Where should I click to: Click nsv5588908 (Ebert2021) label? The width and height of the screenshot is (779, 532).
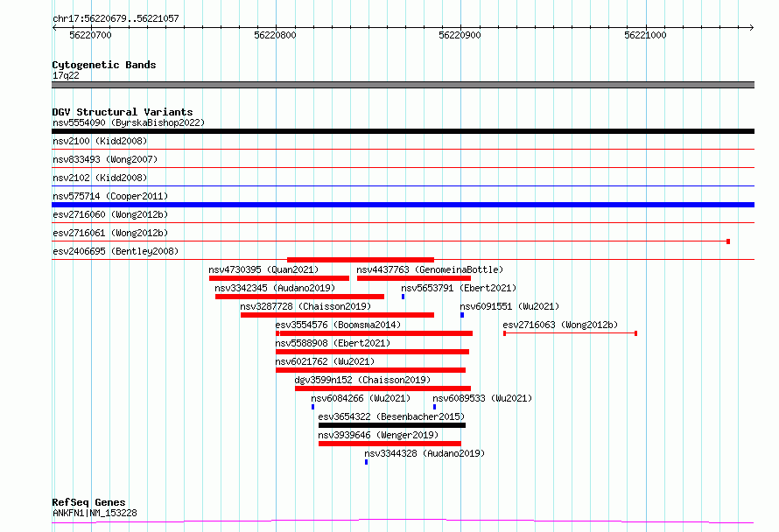pos(333,343)
